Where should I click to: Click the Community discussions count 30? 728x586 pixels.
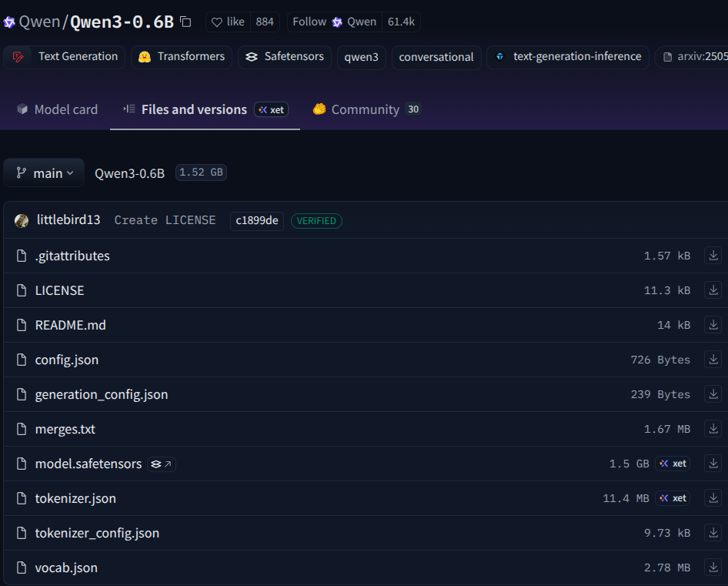click(x=413, y=109)
